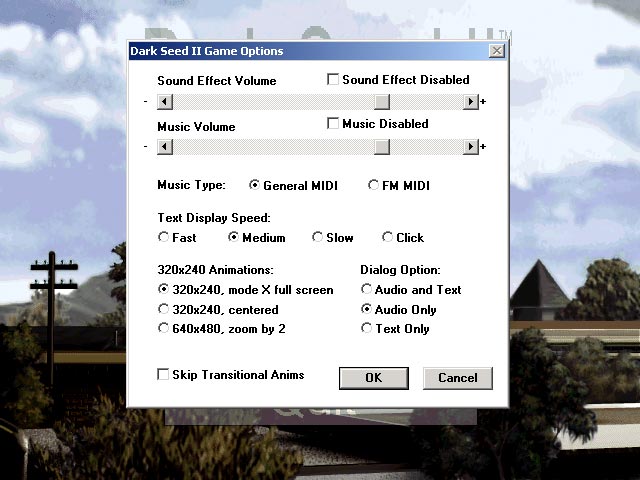This screenshot has height=480, width=640.
Task: Click the Sound Effect Volume left arrow
Action: (x=165, y=102)
